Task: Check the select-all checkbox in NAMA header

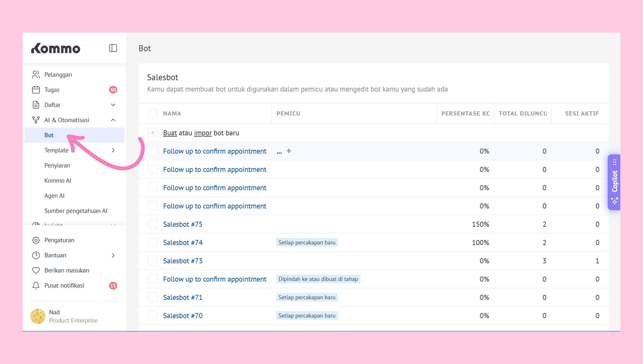Action: click(x=152, y=113)
